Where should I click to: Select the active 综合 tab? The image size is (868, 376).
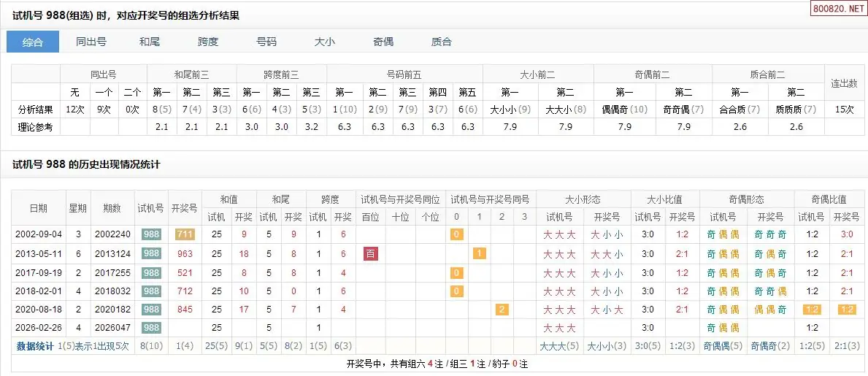[x=33, y=42]
